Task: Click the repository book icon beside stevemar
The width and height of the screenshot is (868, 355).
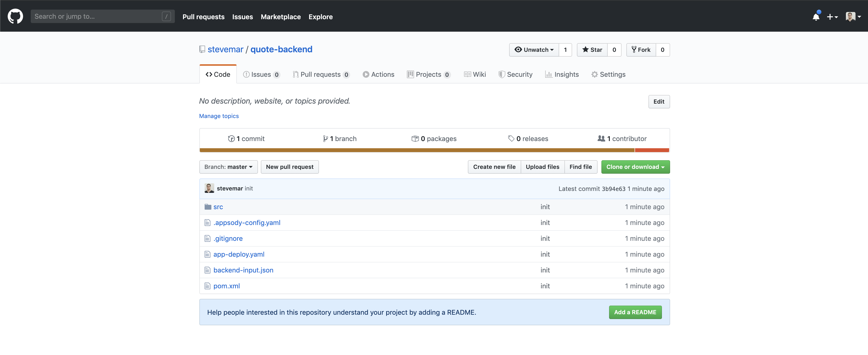Action: (202, 49)
